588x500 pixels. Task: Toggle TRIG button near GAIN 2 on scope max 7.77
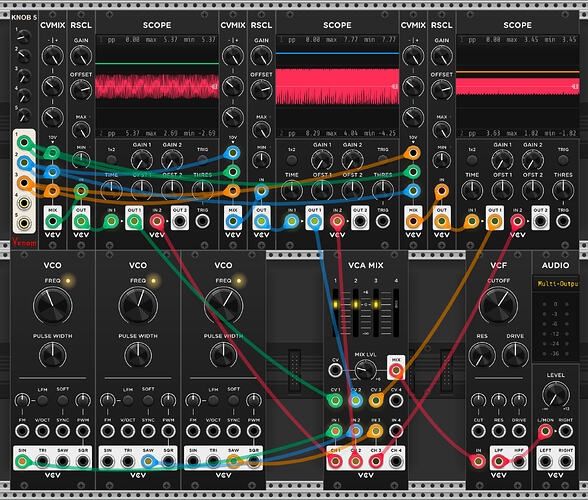point(382,159)
